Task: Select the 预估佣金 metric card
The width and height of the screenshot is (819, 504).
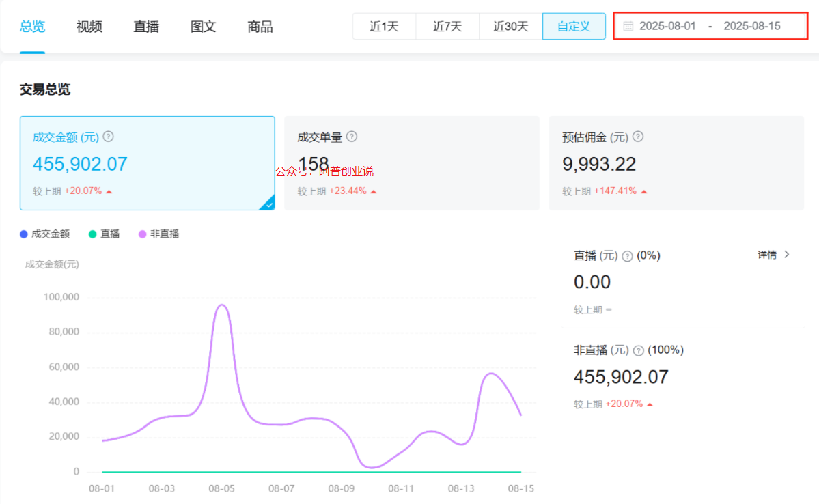Action: [x=676, y=163]
